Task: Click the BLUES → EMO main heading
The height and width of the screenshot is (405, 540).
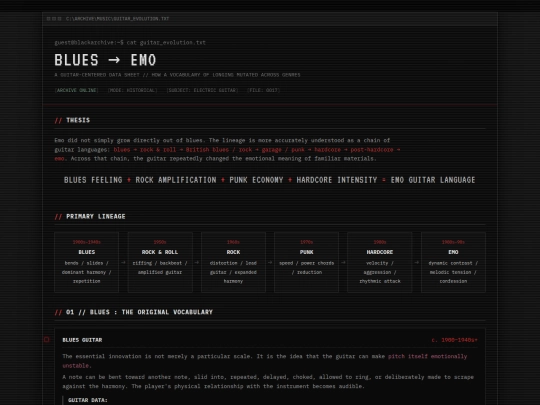Action: (105, 60)
